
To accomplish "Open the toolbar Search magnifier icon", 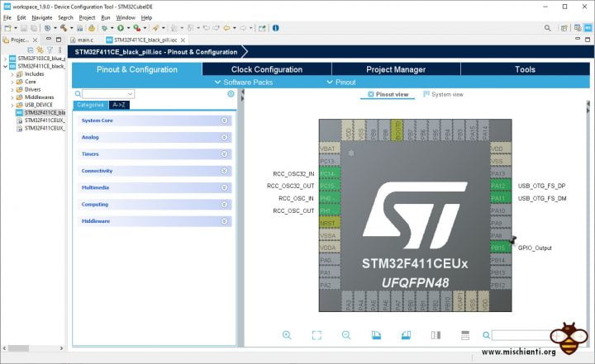I will [547, 28].
